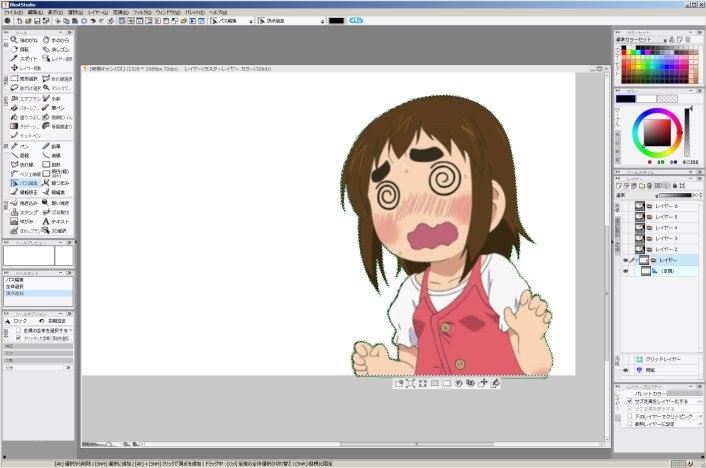Screen dimensions: 706x468
Task: Open the 表示 (View) menu
Action: click(55, 13)
